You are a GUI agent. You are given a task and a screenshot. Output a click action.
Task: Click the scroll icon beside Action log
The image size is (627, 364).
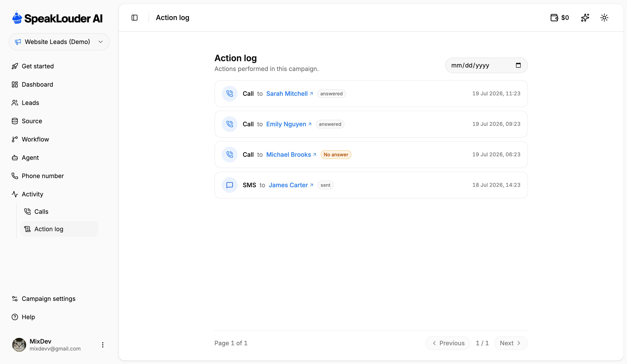click(x=27, y=229)
